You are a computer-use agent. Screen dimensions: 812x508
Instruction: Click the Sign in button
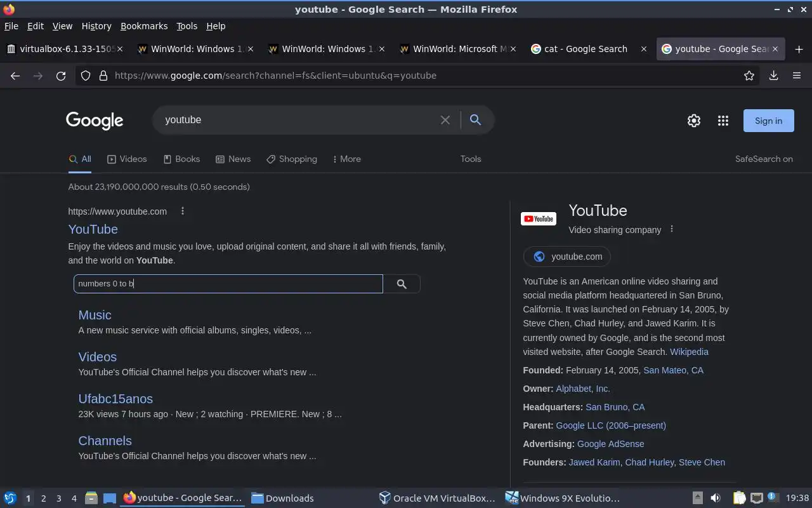coord(768,121)
